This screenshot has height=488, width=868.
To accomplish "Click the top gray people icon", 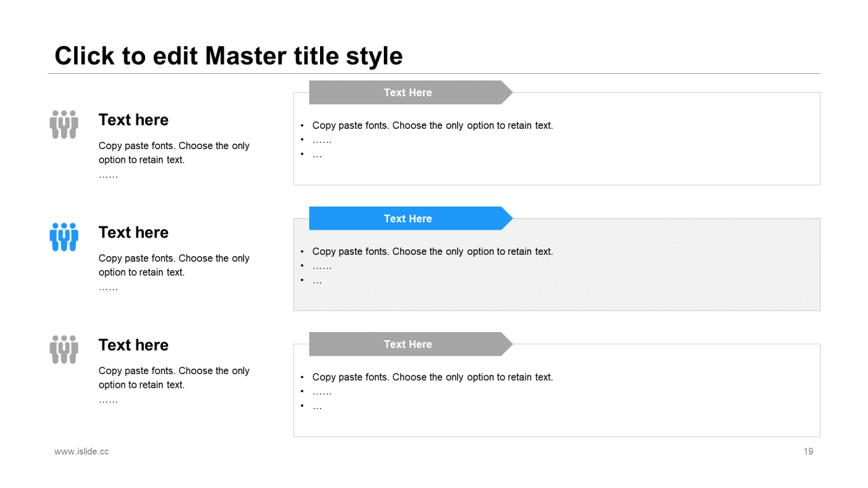I will coord(64,125).
